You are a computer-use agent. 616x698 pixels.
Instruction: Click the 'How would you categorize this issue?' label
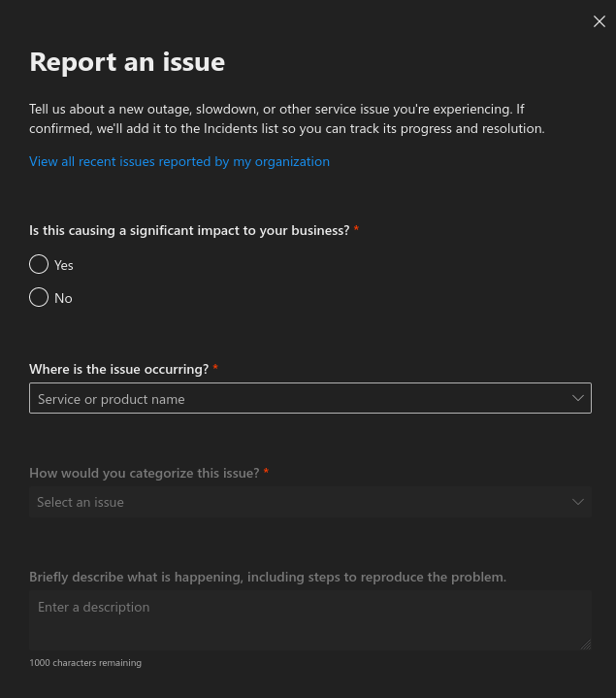tap(145, 473)
